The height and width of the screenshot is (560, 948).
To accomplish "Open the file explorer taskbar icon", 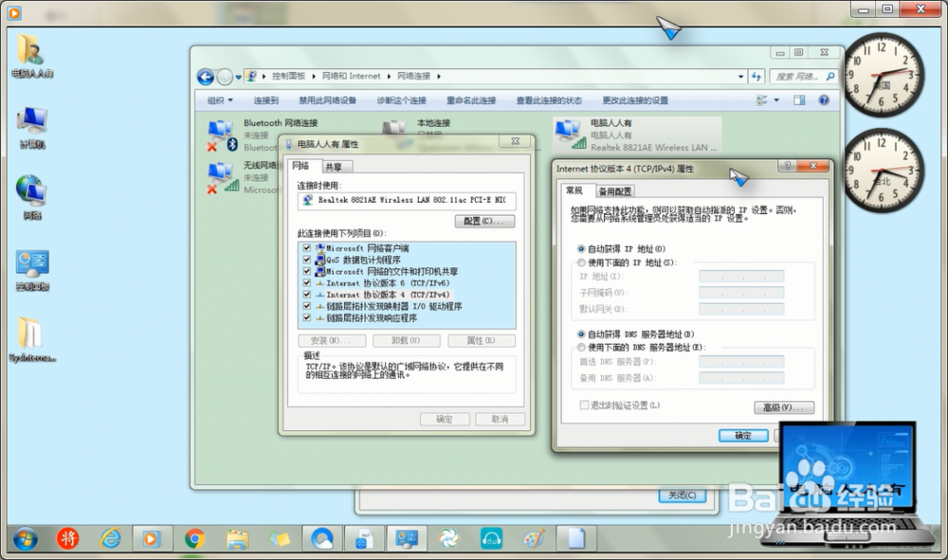I will pos(237,538).
